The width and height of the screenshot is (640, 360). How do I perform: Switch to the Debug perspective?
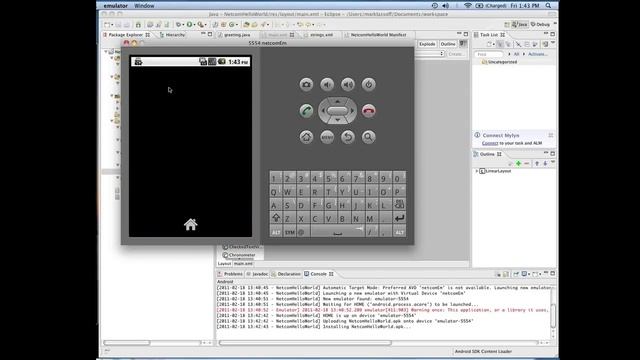coord(540,24)
